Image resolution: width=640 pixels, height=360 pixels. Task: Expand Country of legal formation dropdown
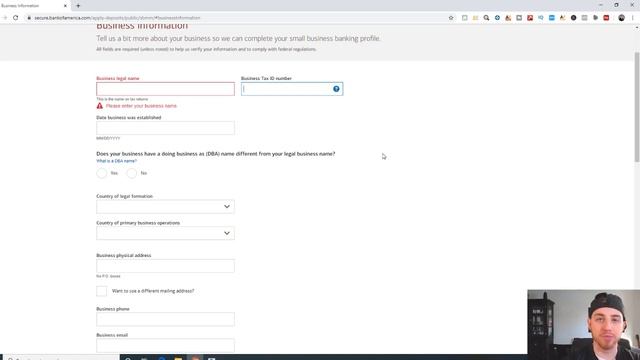coord(165,207)
